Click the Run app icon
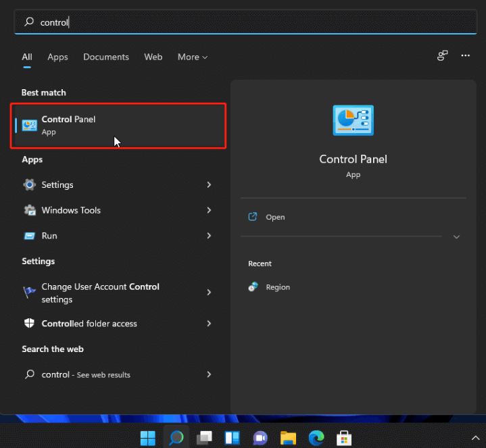486x448 pixels. (30, 236)
